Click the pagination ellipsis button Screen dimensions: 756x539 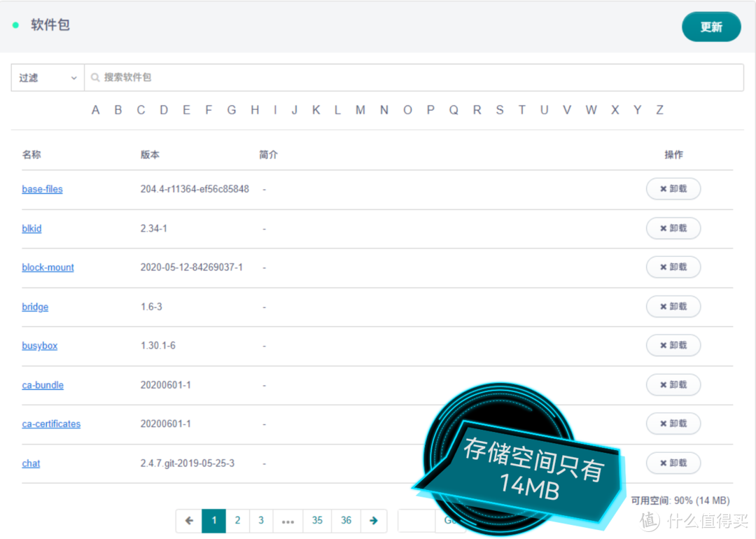(288, 521)
